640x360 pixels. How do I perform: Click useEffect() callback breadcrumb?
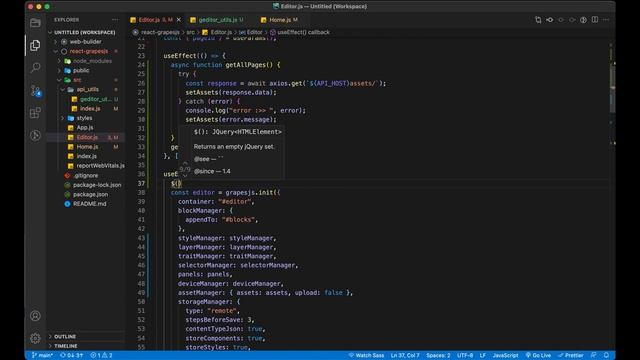coord(303,32)
